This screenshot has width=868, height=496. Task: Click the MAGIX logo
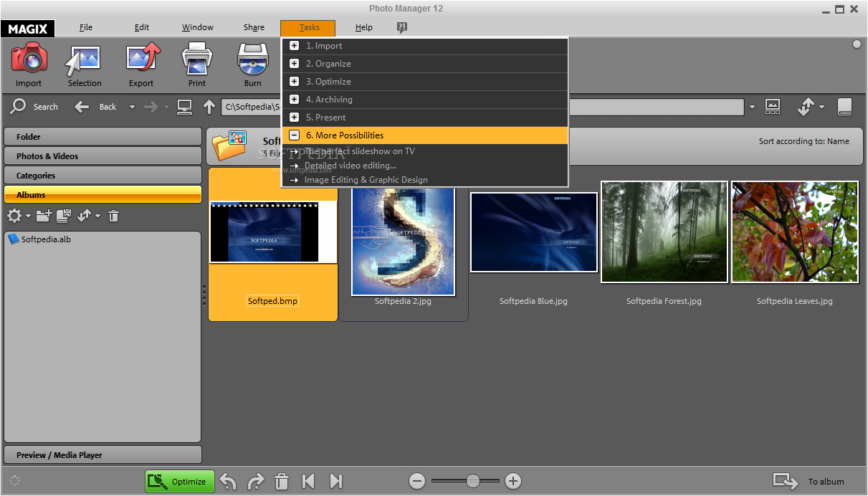pyautogui.click(x=28, y=29)
